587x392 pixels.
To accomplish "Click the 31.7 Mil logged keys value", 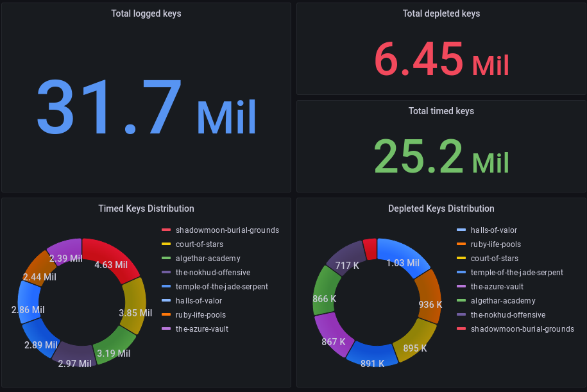I will pos(146,107).
